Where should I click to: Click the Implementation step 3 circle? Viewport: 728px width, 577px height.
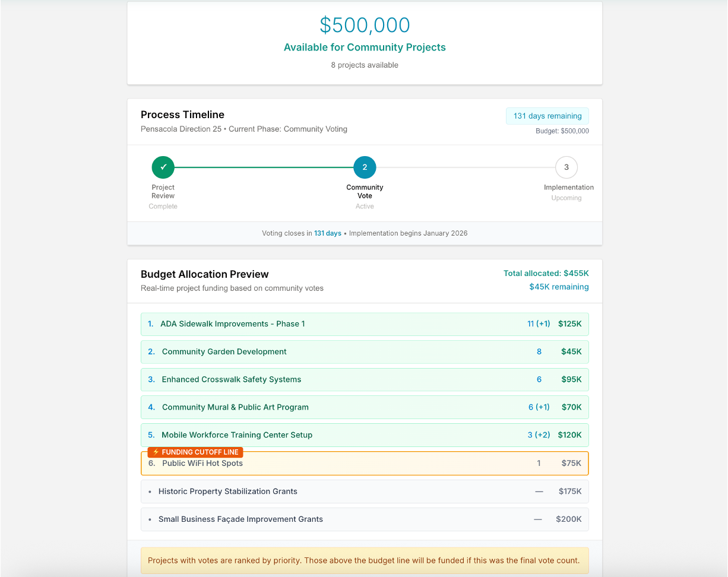(566, 167)
